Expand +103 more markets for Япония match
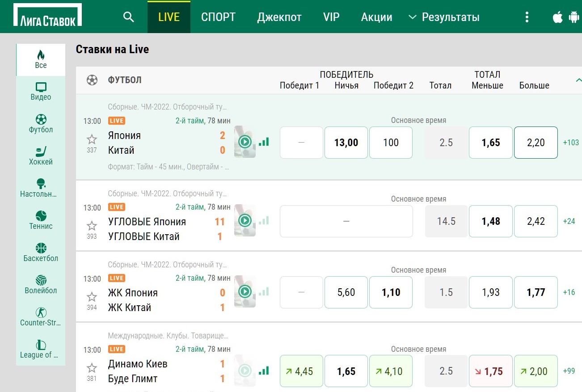 pyautogui.click(x=571, y=143)
